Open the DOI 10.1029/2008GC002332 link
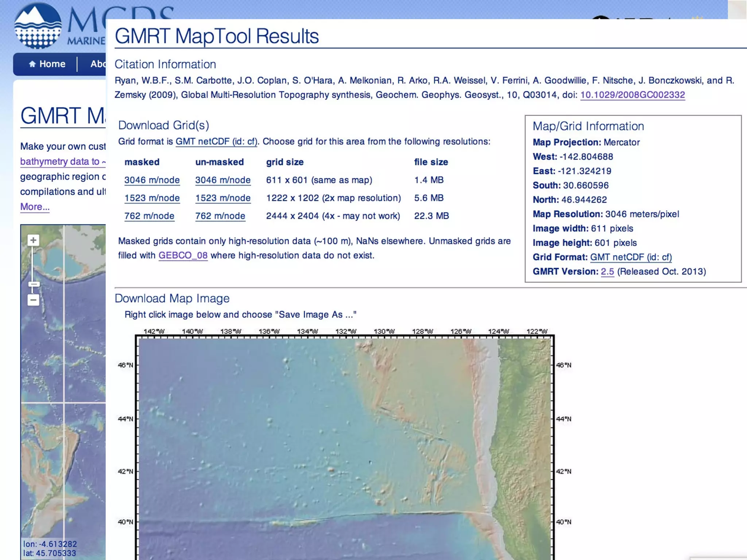 (632, 95)
